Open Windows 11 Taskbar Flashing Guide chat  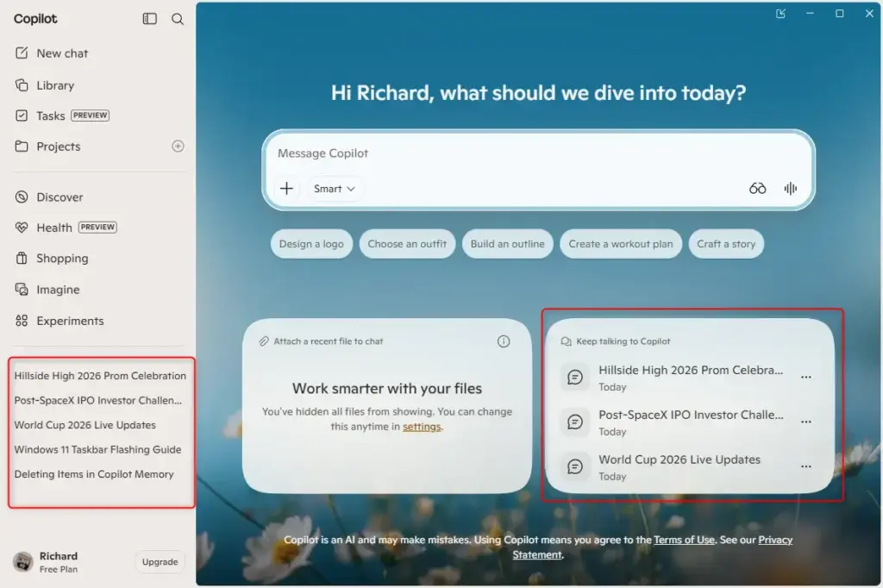[x=98, y=449]
